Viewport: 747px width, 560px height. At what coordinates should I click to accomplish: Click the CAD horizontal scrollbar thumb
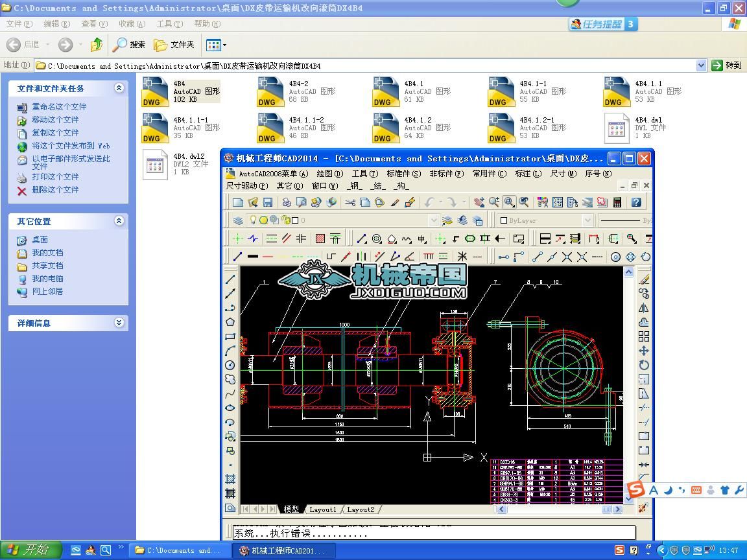click(606, 509)
